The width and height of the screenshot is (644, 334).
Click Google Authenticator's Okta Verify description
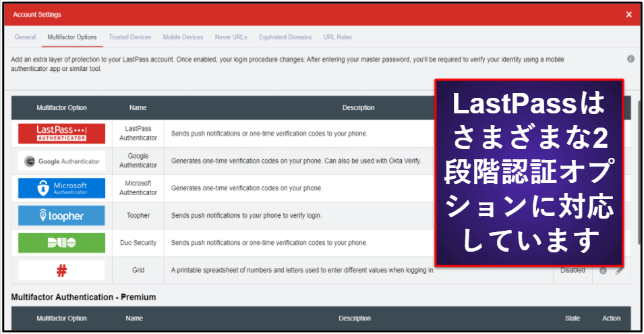(296, 161)
